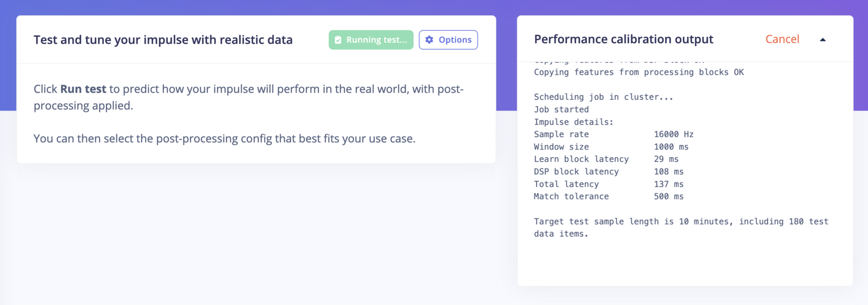
Task: Click the Match tolerance 500 ms value
Action: click(668, 197)
